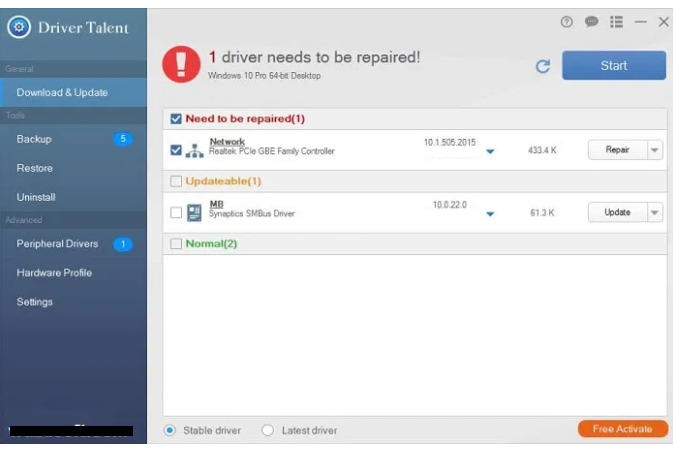Viewport: 673px width, 449px height.
Task: Open the Backup sidebar item
Action: [73, 139]
